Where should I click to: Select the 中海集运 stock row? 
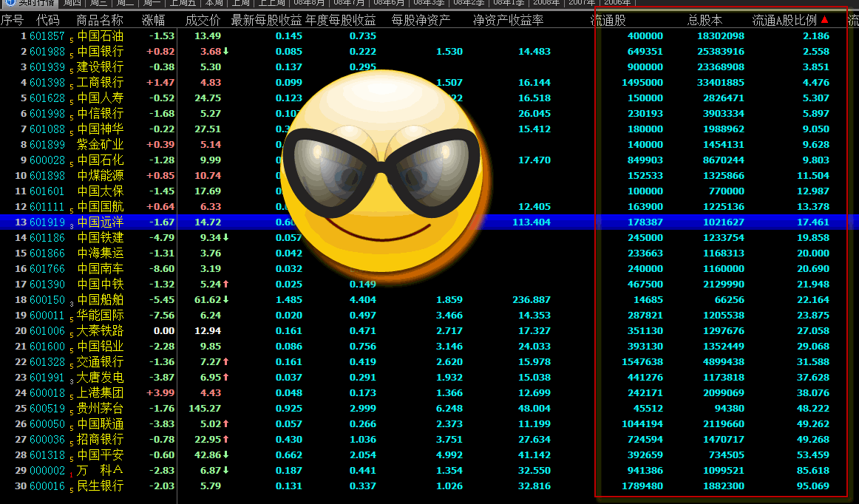click(429, 253)
